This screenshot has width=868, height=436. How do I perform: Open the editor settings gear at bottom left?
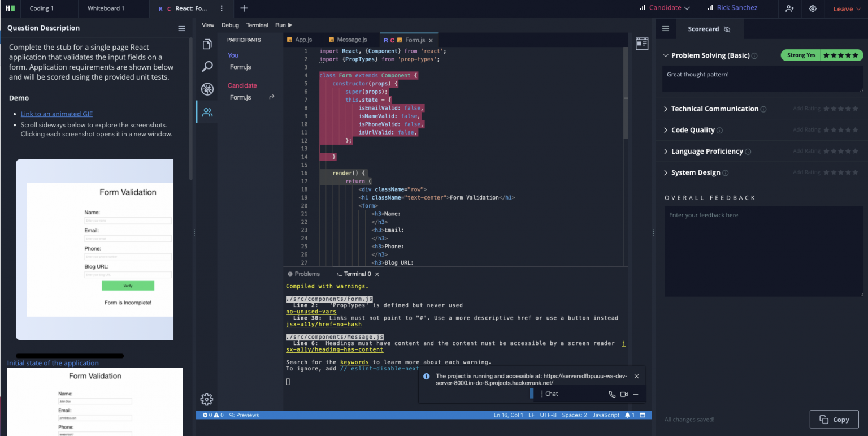click(x=207, y=399)
